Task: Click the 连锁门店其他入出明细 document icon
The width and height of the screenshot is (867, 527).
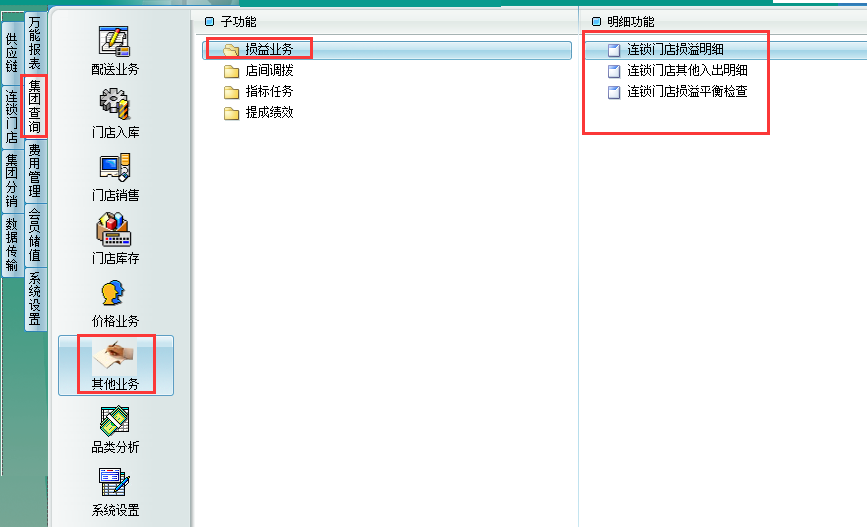Action: [614, 71]
